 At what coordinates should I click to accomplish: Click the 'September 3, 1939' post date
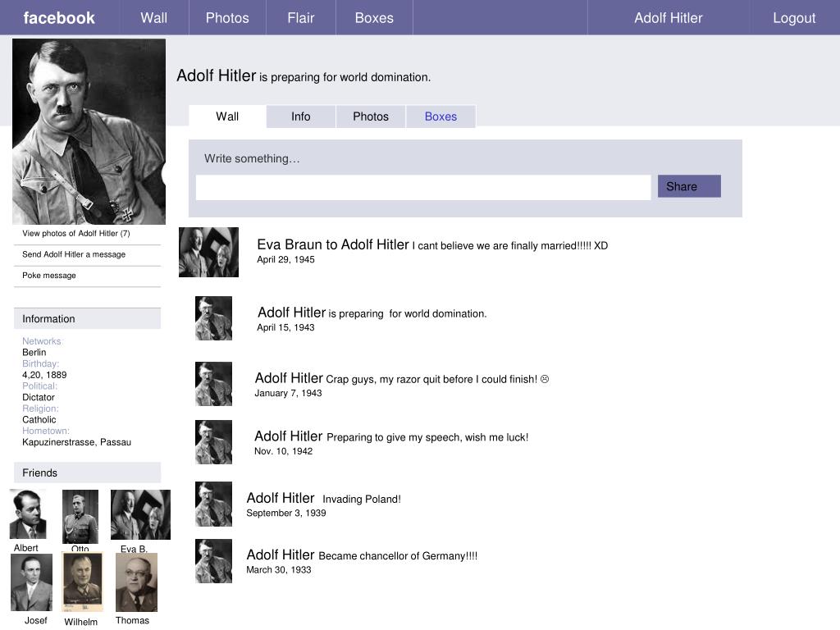click(x=286, y=513)
